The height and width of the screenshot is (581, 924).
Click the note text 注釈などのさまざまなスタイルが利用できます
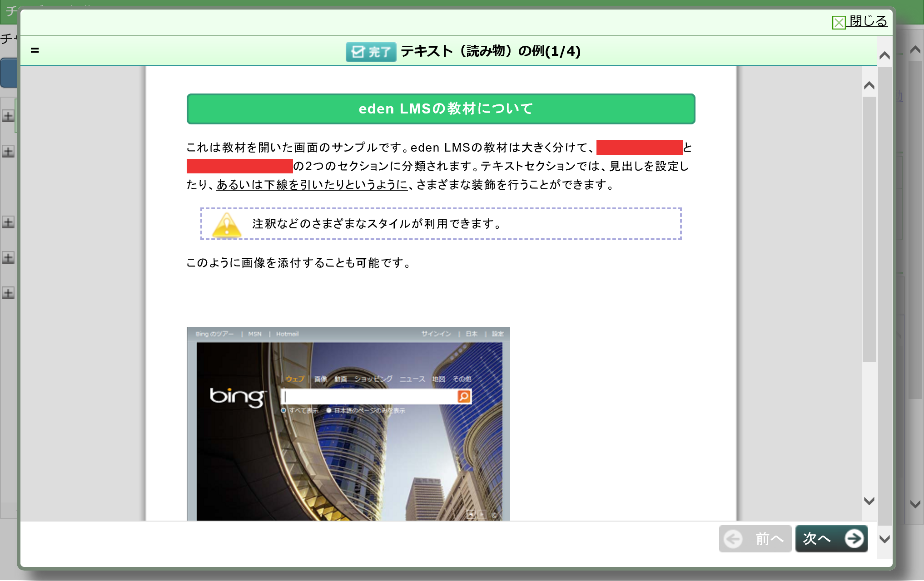377,224
